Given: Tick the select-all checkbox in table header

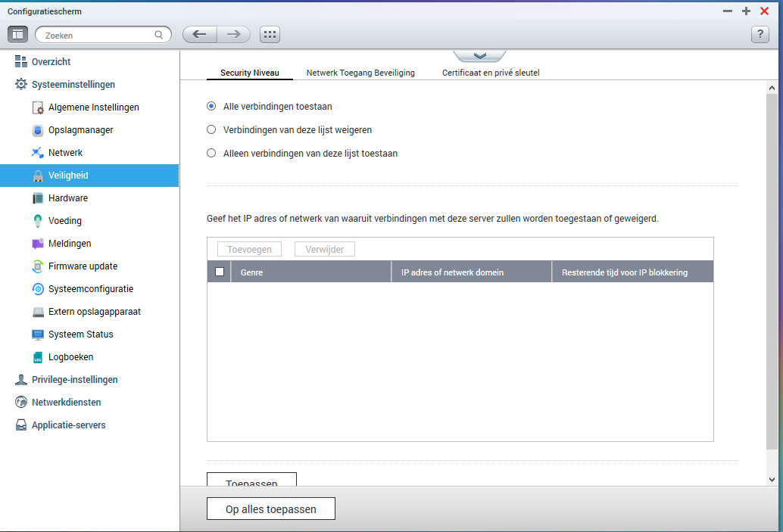Looking at the screenshot, I should [x=219, y=272].
